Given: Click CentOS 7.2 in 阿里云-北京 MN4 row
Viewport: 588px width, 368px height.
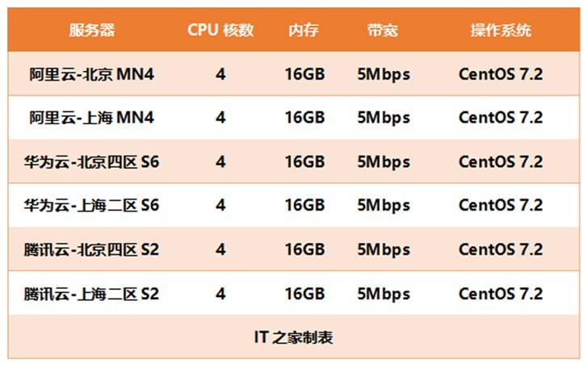Looking at the screenshot, I should point(501,74).
